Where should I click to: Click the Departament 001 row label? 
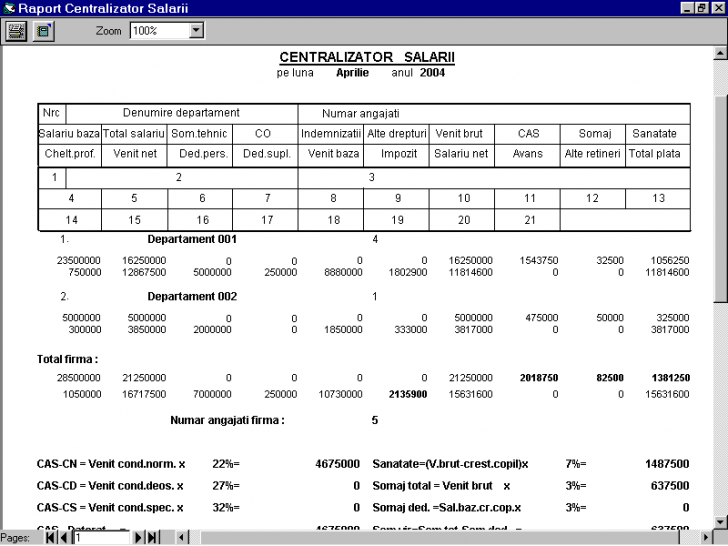[x=192, y=239]
